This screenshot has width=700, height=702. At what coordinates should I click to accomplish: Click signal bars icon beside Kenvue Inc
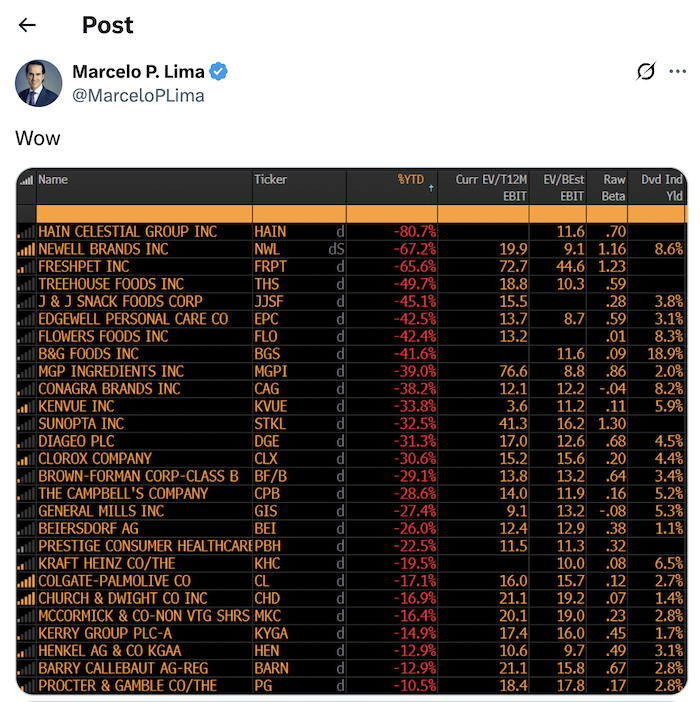pyautogui.click(x=27, y=407)
